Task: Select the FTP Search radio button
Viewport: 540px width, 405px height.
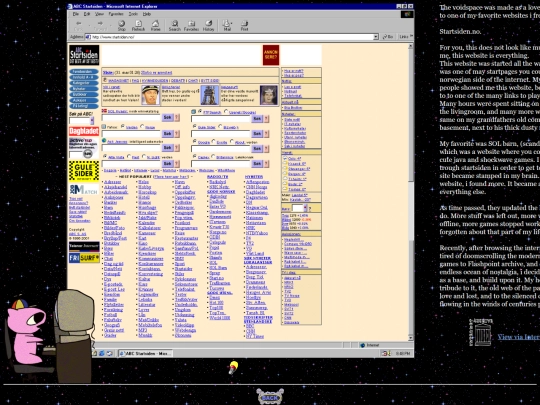Action: pos(200,112)
